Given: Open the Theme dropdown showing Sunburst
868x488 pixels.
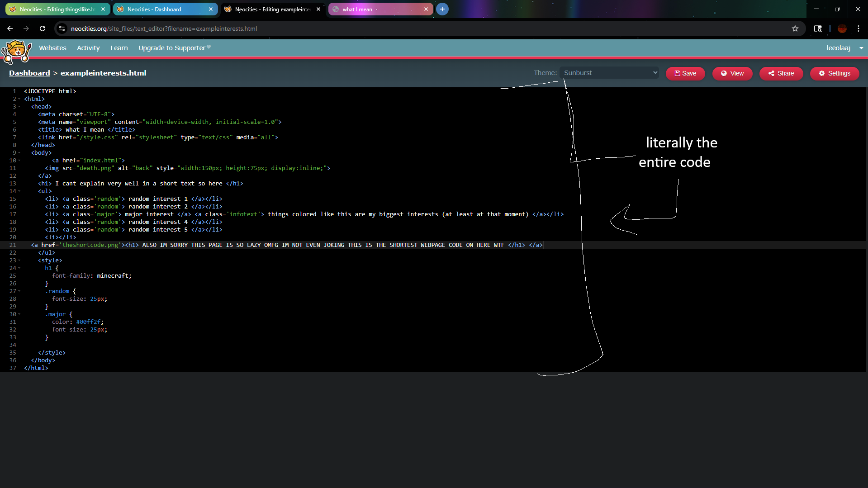Looking at the screenshot, I should click(x=609, y=73).
